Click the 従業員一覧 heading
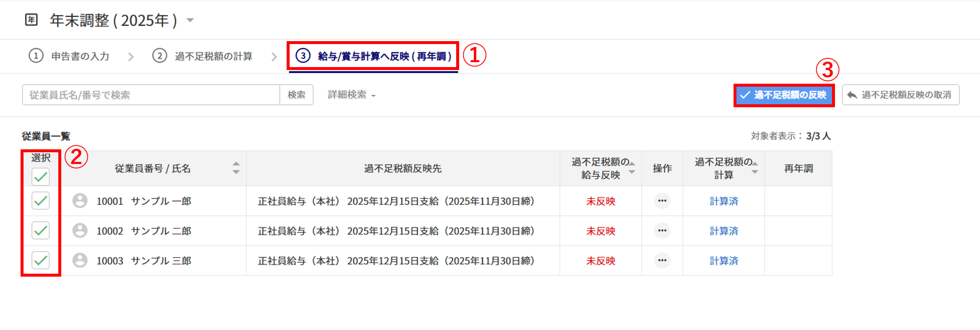Screen dimensions: 980x330 46,136
